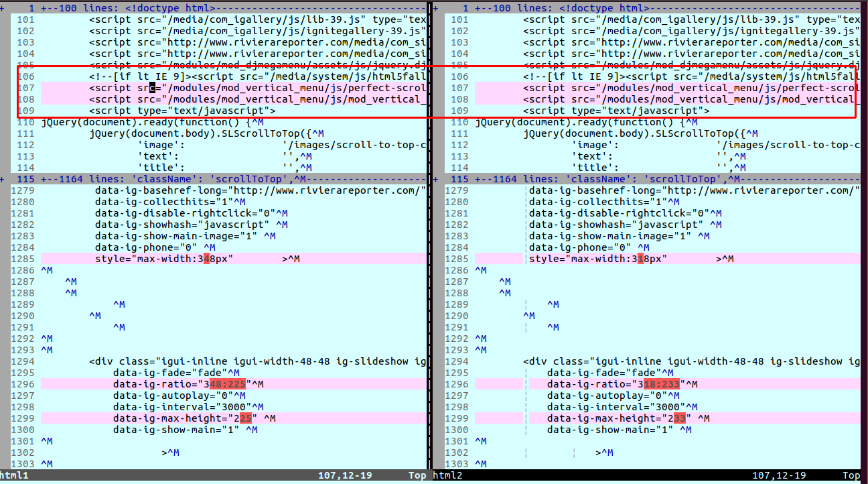Image resolution: width=868 pixels, height=484 pixels.
Task: Click red-highlighted 18:233 ratio in html2
Action: (662, 384)
